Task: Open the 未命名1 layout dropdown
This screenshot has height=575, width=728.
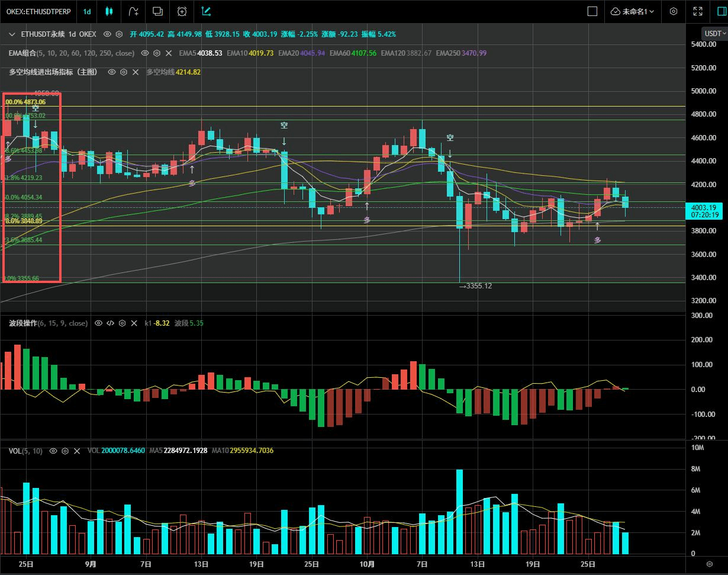Action: [x=632, y=11]
